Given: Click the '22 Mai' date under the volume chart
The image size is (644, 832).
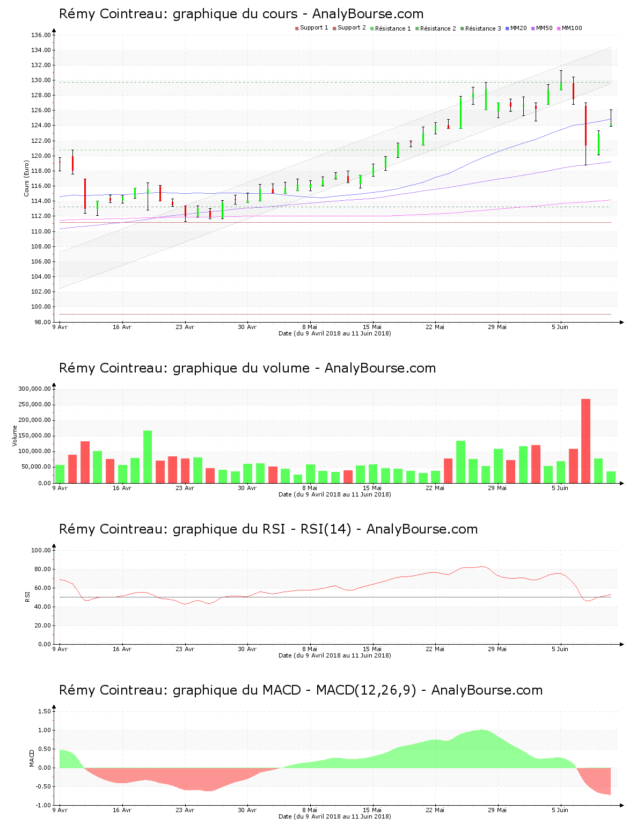Looking at the screenshot, I should tap(435, 488).
